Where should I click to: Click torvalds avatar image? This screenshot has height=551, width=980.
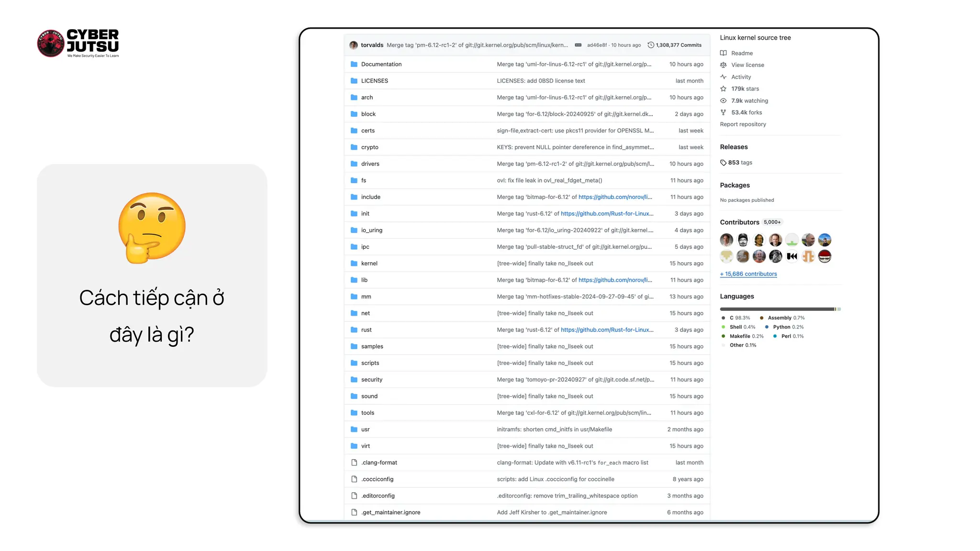354,45
